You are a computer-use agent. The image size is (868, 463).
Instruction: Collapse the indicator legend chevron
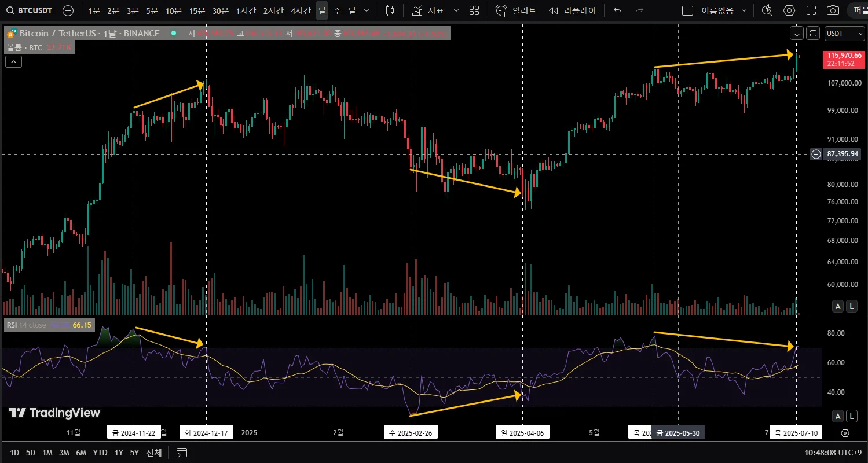pos(14,61)
